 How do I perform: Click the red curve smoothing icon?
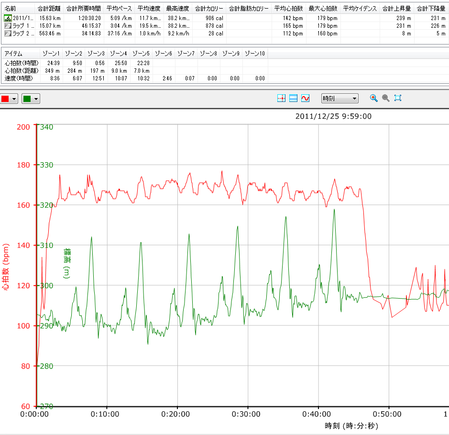[x=305, y=98]
